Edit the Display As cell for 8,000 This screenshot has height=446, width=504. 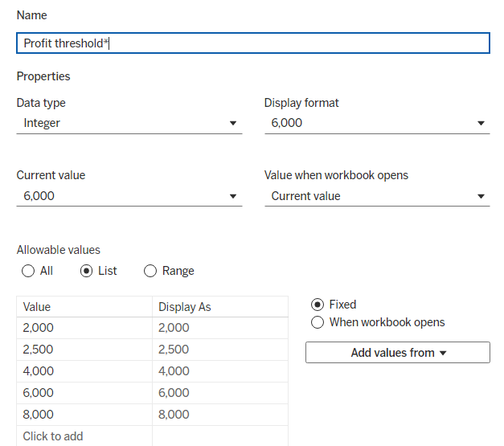coord(219,415)
